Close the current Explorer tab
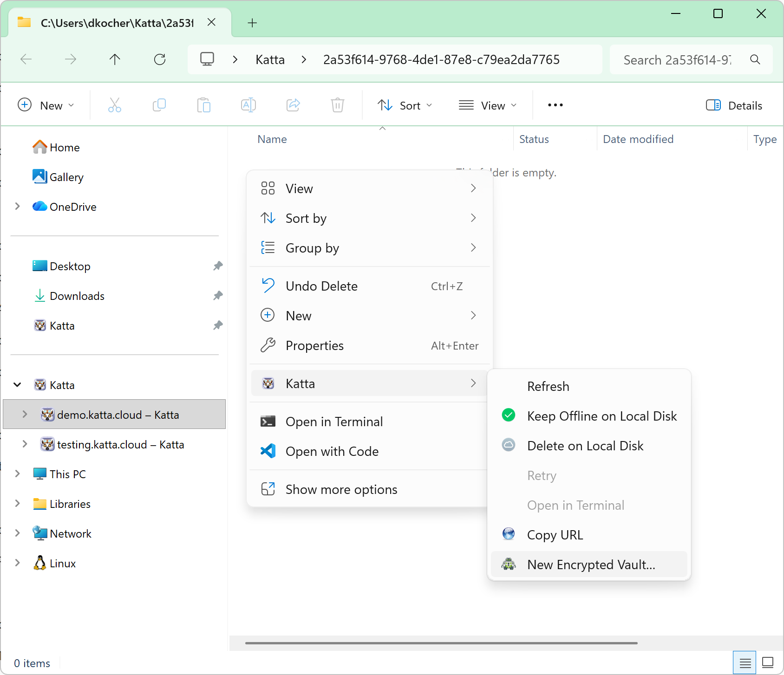This screenshot has width=784, height=675. 211,22
